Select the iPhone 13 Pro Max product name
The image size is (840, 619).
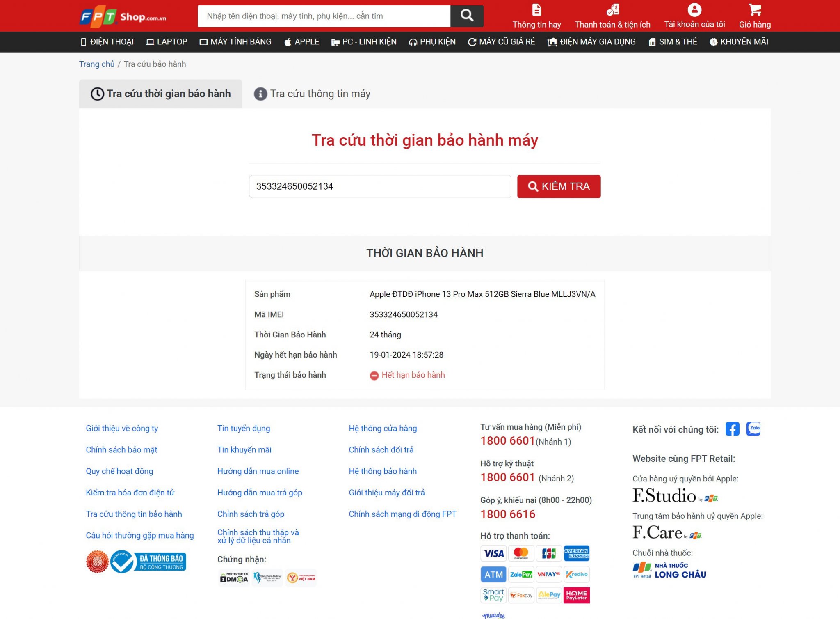482,294
